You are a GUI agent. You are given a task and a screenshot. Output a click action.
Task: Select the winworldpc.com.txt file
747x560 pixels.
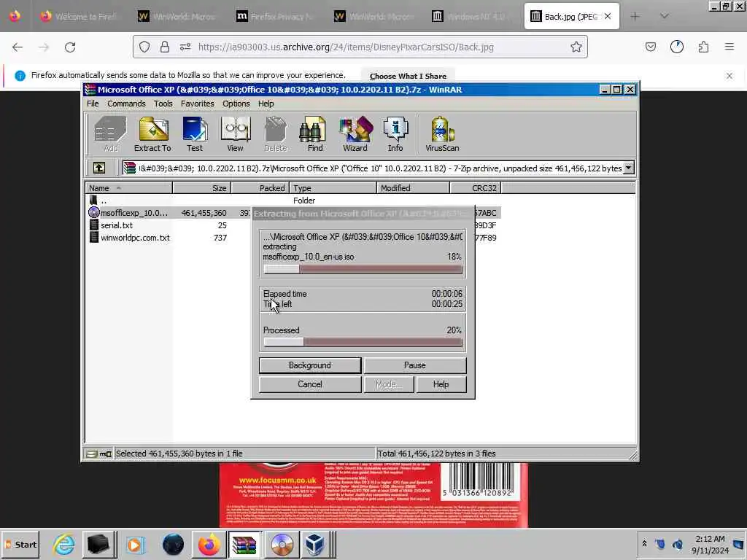(135, 238)
